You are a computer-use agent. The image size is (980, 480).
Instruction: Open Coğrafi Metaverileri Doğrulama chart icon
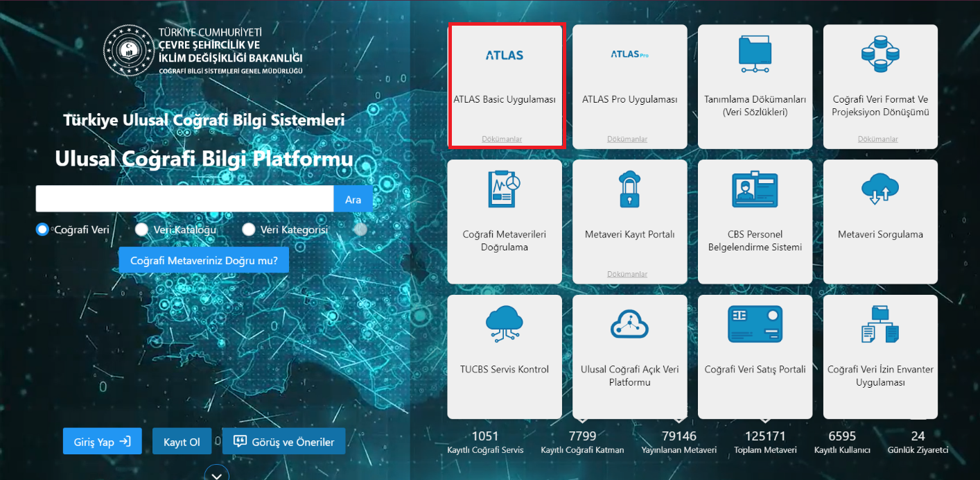tap(505, 189)
